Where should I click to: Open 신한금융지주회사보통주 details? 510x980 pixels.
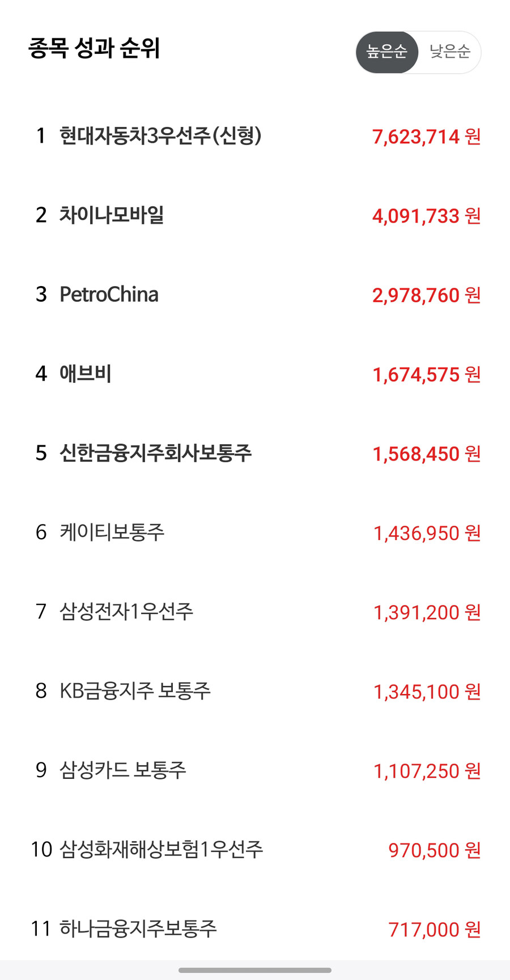point(155,453)
